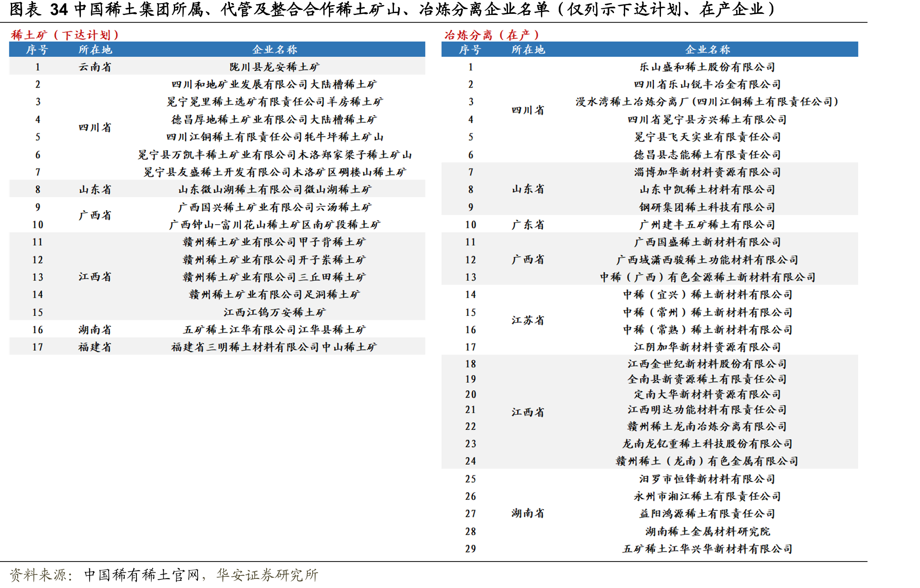Image resolution: width=920 pixels, height=588 pixels.
Task: Click '德昌厚地稀土矿业有限公司大陆槽稀土矿'
Action: 274,119
